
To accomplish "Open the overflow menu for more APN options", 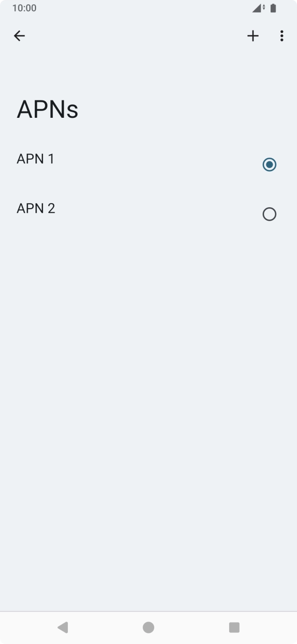I will [282, 35].
